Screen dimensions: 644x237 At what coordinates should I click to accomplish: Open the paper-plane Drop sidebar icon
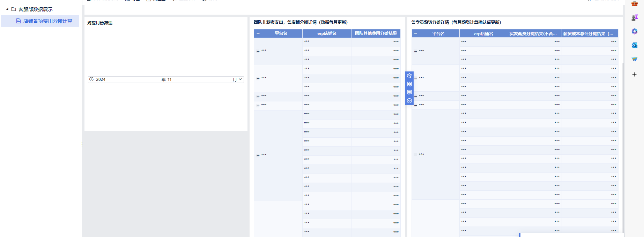(635, 59)
